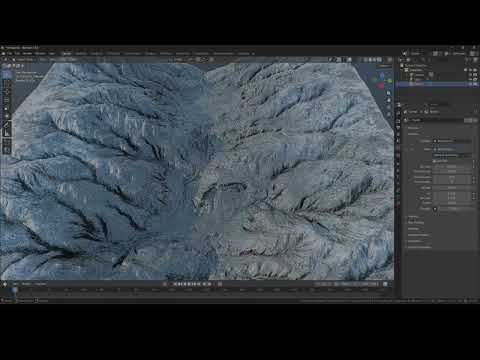Toggle perspective/orthographic view icon
Screen dimensions: 480x360
pos(389,114)
